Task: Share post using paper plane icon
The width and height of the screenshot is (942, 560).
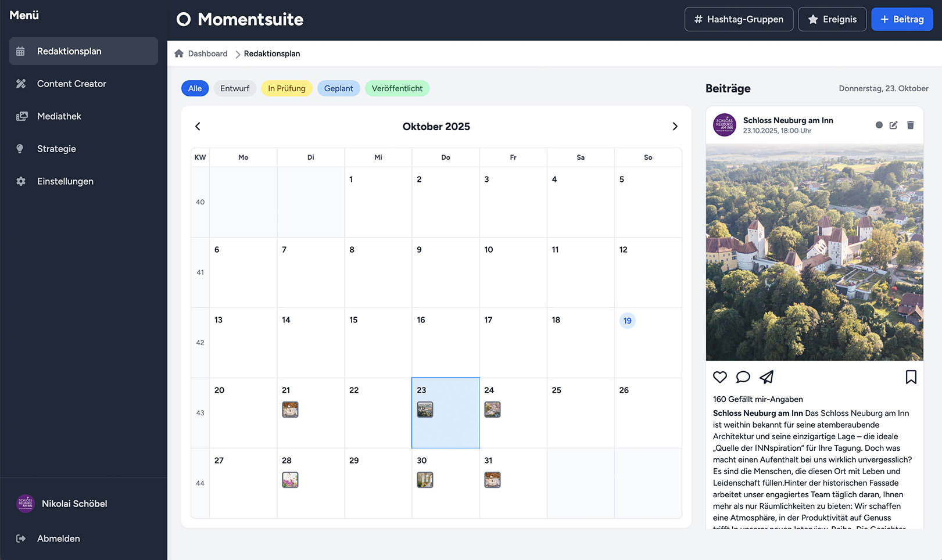Action: click(x=767, y=377)
